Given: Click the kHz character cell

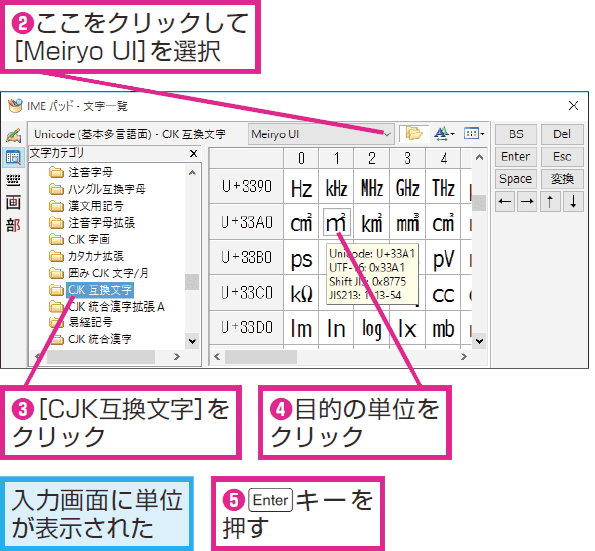Looking at the screenshot, I should pyautogui.click(x=337, y=187).
